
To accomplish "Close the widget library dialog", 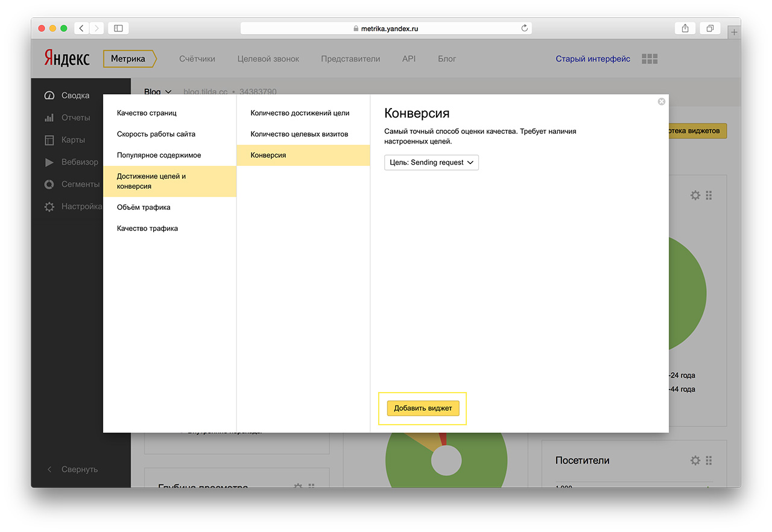I will (661, 102).
